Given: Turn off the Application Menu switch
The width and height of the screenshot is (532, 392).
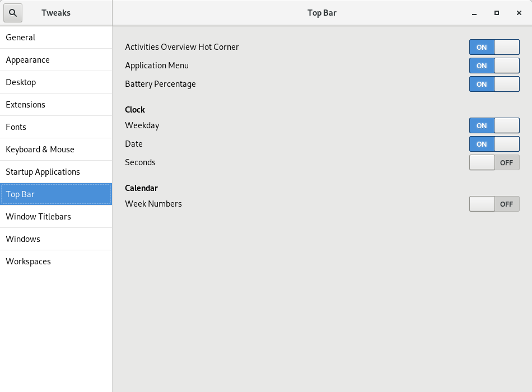Looking at the screenshot, I should [494, 66].
